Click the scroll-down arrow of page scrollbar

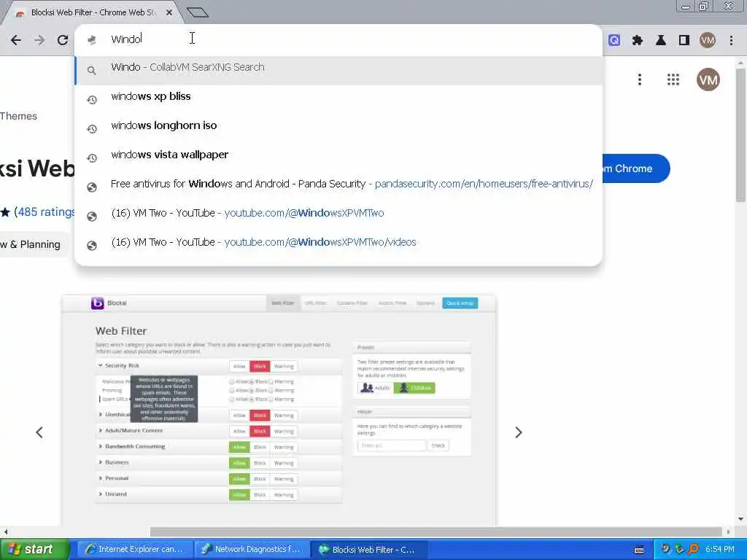740,519
